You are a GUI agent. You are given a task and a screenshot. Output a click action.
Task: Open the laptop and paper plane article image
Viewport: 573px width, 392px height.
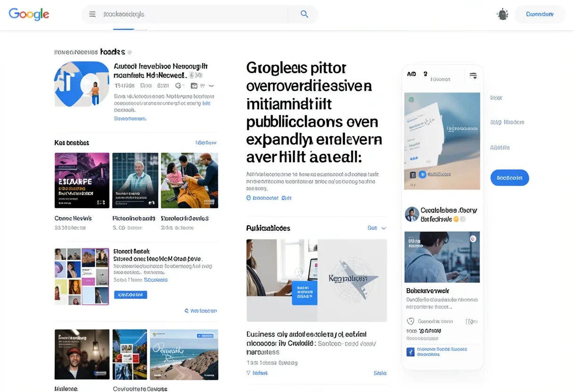point(317,280)
